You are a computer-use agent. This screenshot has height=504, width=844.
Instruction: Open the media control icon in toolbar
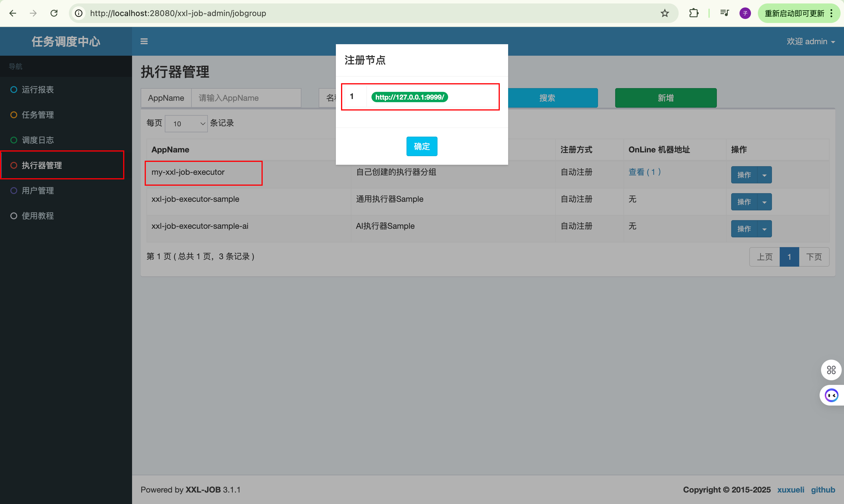[x=724, y=13]
